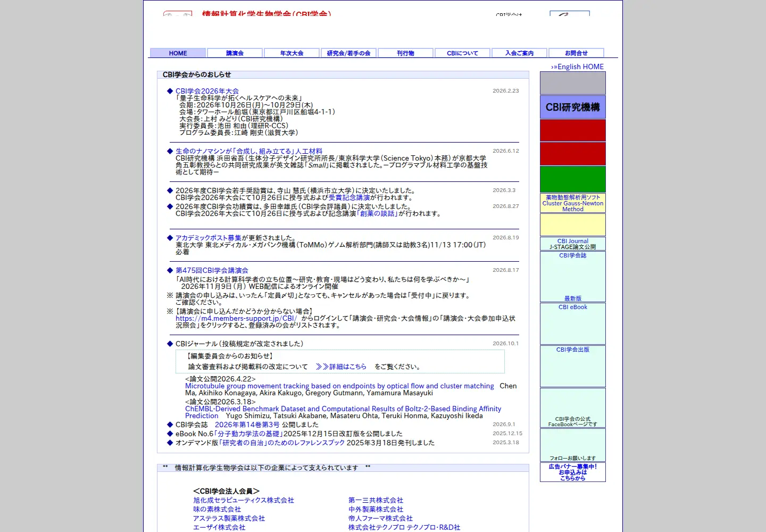Open the エーザイ株式会社 member link

click(219, 527)
